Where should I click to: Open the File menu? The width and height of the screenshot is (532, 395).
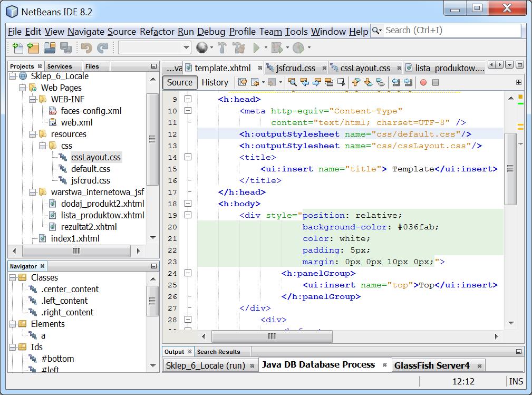[15, 32]
